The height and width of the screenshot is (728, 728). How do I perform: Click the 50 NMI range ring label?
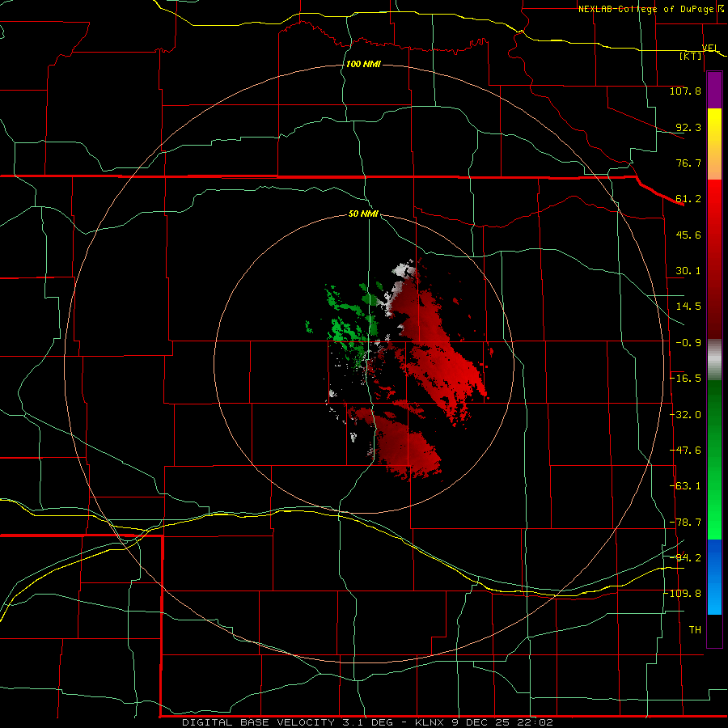point(363,214)
